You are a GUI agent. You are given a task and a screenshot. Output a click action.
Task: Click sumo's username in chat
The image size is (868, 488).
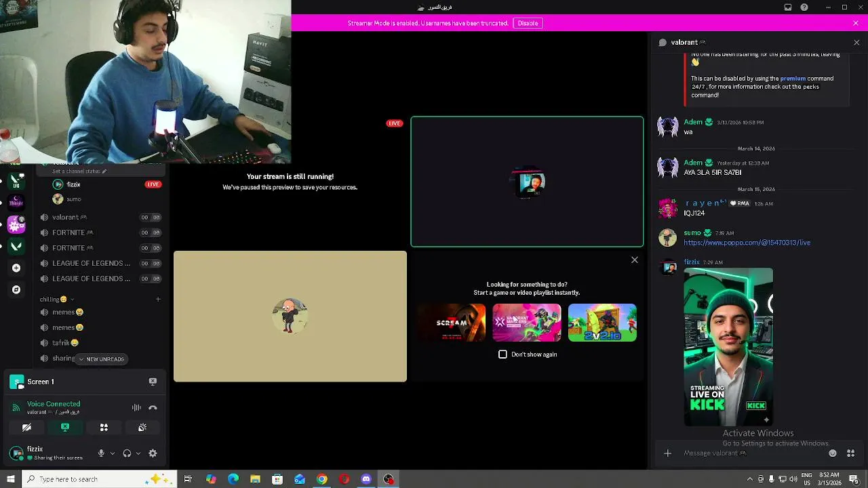pyautogui.click(x=692, y=233)
